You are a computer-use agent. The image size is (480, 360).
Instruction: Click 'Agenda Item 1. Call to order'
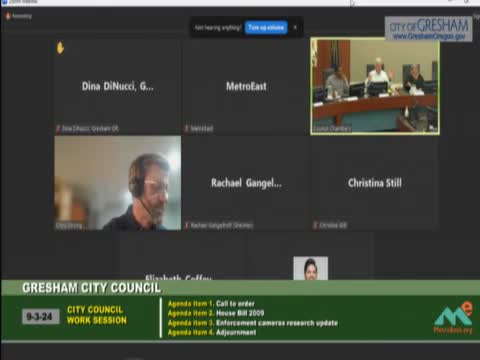click(211, 304)
